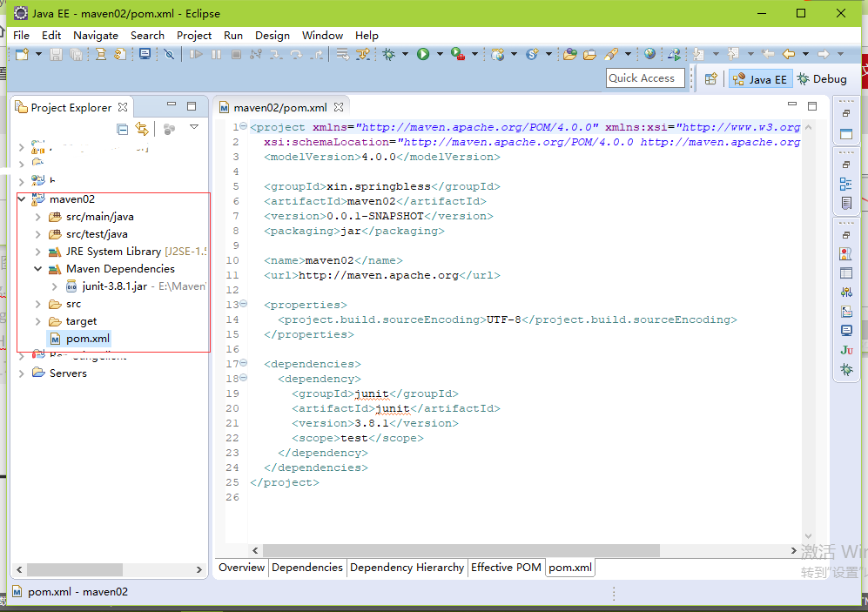Open the Window menu

322,36
